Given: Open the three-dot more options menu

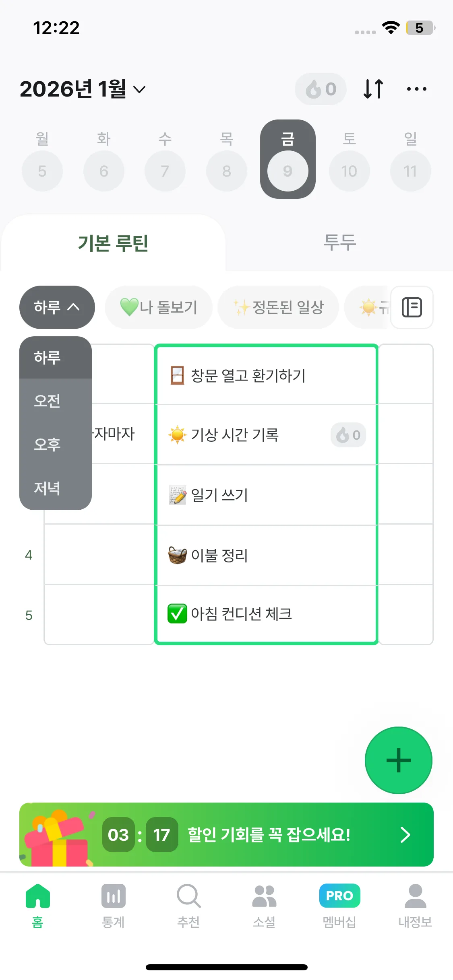Looking at the screenshot, I should coord(416,89).
